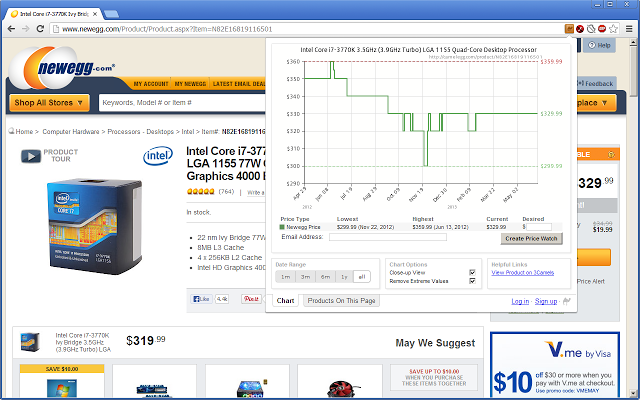Viewport: 640px width, 400px height.
Task: Open the My Account menu
Action: tap(151, 84)
